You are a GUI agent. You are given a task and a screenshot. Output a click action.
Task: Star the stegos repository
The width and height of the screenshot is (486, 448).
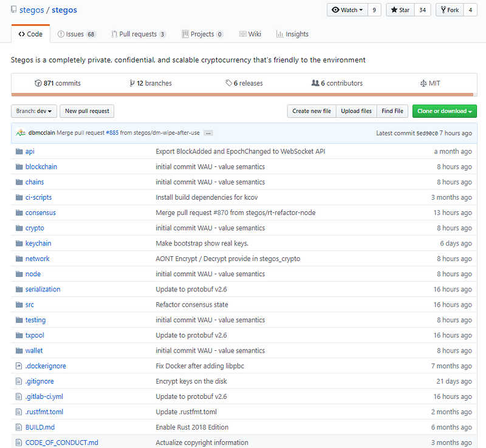coord(400,10)
